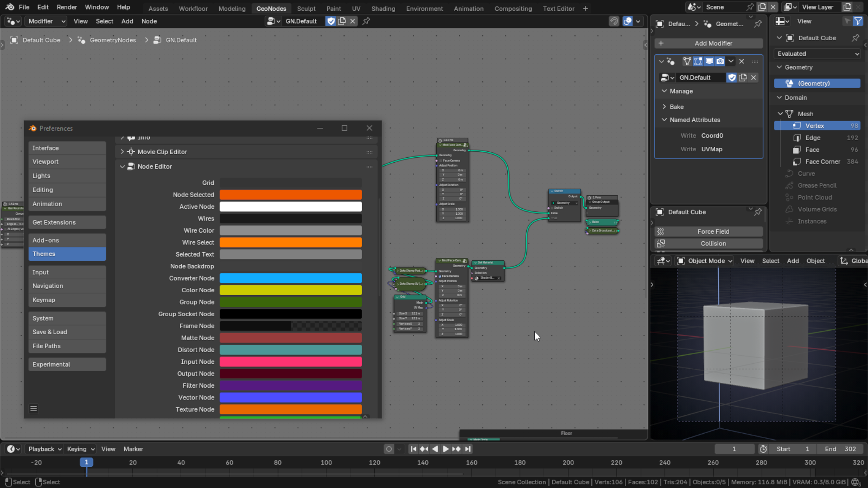Select the Edge domain row in spreadsheet
The image size is (868, 488).
point(817,138)
